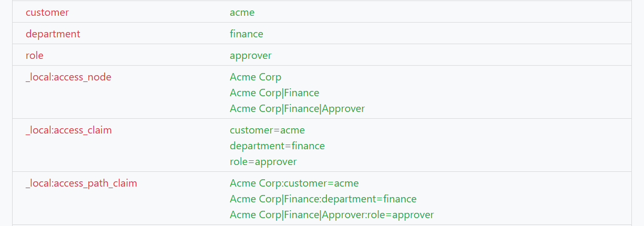Select the red "role" key label
The image size is (644, 226).
[35, 55]
